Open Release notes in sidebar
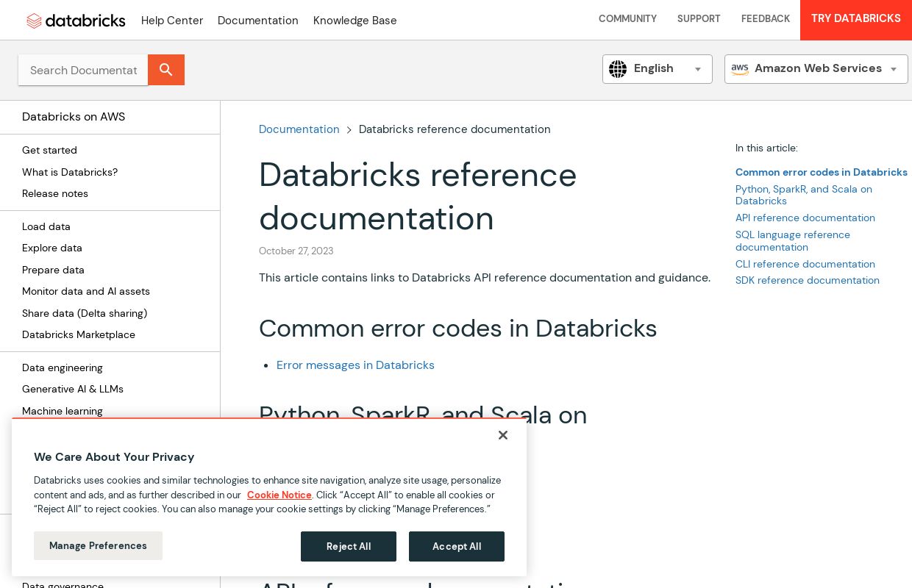 [x=55, y=193]
